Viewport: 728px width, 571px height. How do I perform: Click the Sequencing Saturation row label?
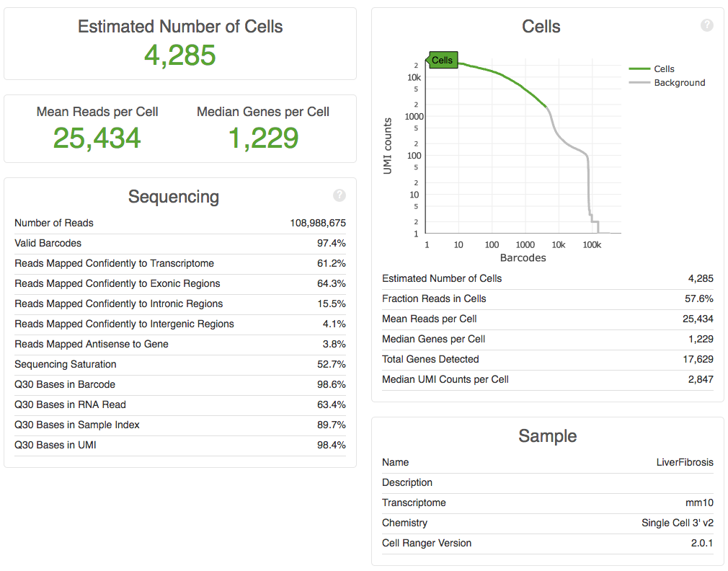pyautogui.click(x=66, y=364)
